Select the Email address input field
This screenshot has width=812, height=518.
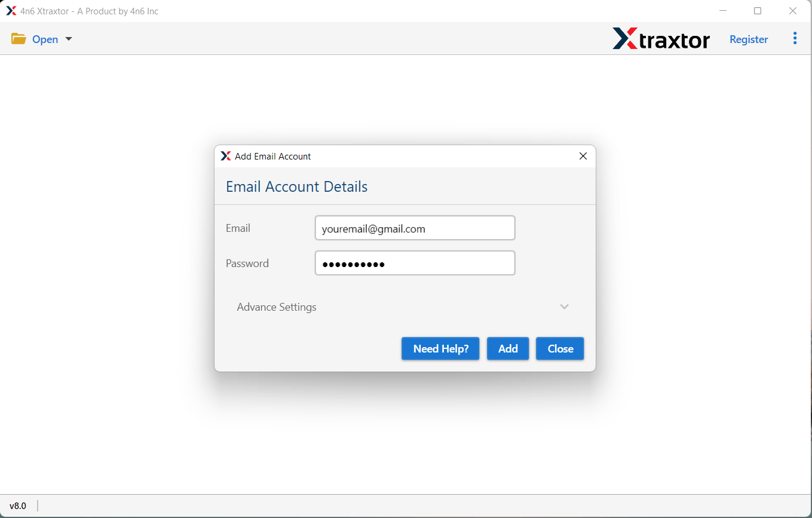pyautogui.click(x=415, y=228)
